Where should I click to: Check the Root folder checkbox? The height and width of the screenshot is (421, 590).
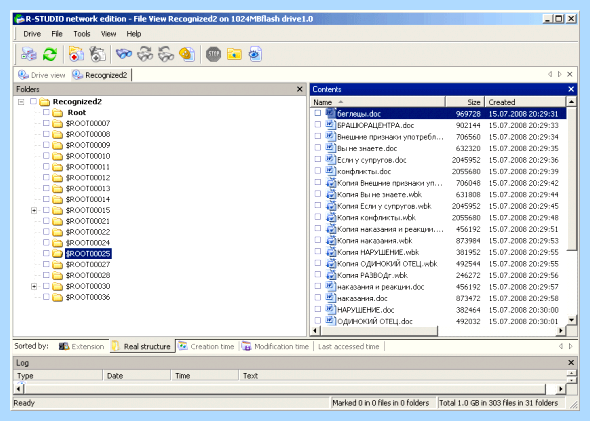(46, 112)
